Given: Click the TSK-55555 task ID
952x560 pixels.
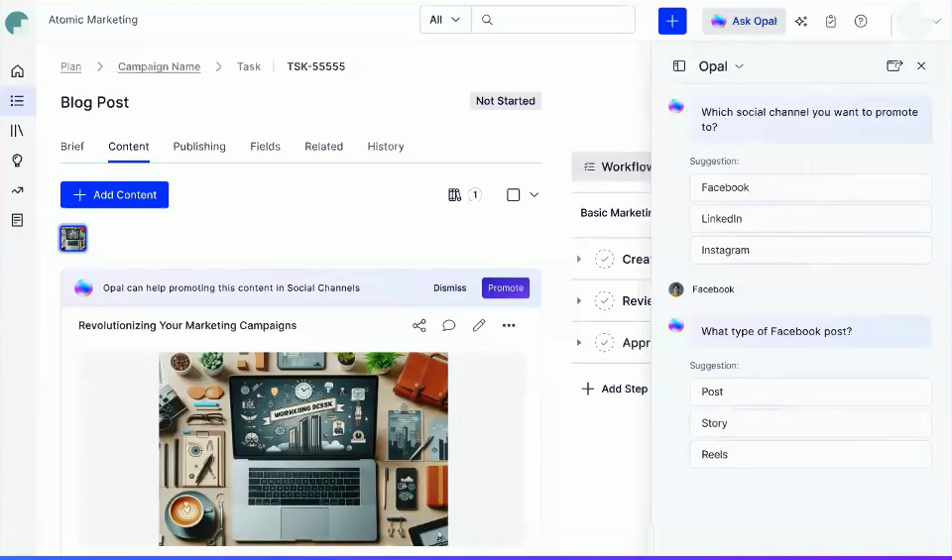Looking at the screenshot, I should (x=315, y=66).
